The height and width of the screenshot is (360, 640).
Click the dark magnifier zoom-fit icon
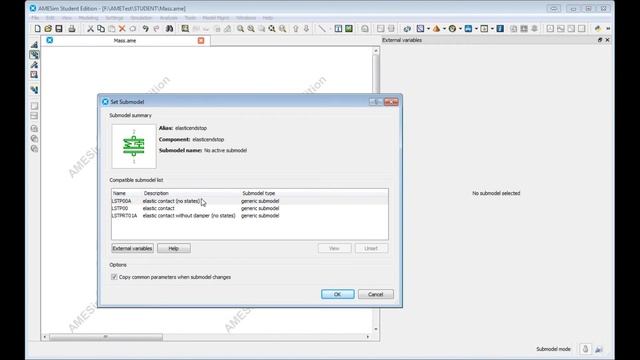point(272,29)
